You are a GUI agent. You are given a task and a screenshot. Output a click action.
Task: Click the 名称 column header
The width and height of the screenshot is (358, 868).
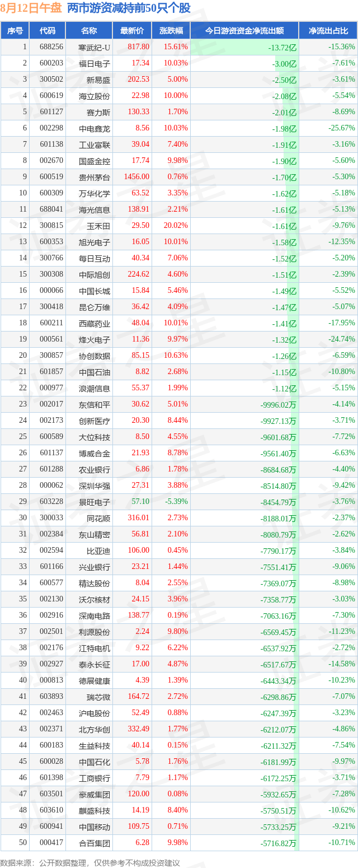89,31
